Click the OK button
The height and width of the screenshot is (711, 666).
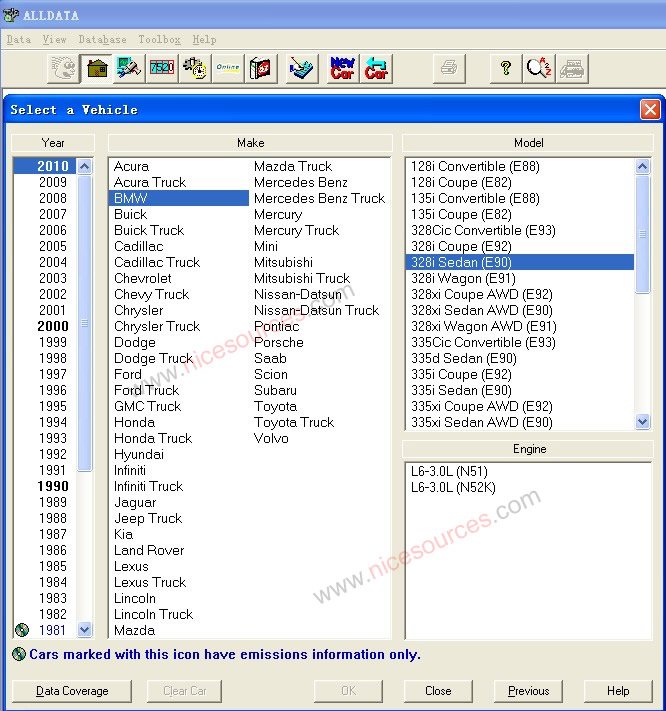348,691
